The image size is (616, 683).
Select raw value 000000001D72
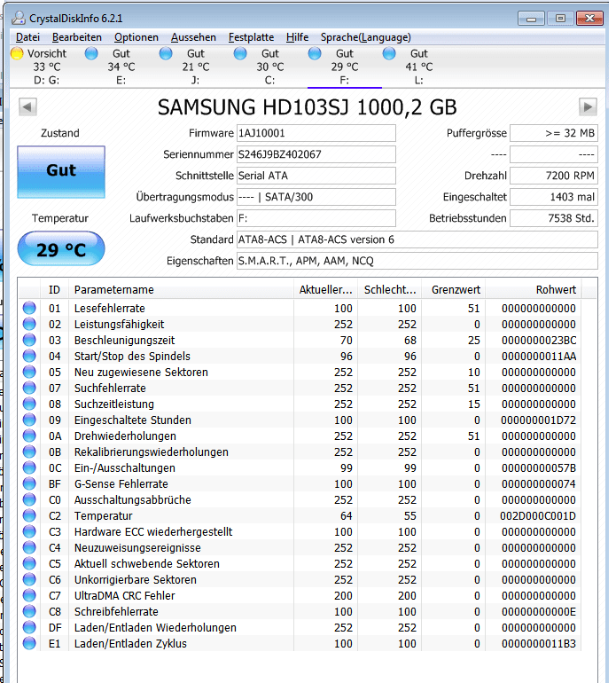tap(539, 420)
